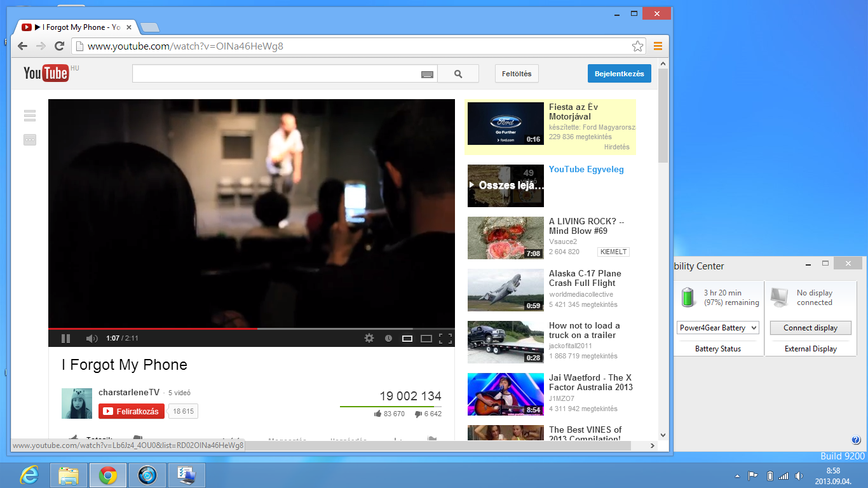Open the Mobility Center taskbar icon
Screen dimensions: 868x488
point(187,475)
